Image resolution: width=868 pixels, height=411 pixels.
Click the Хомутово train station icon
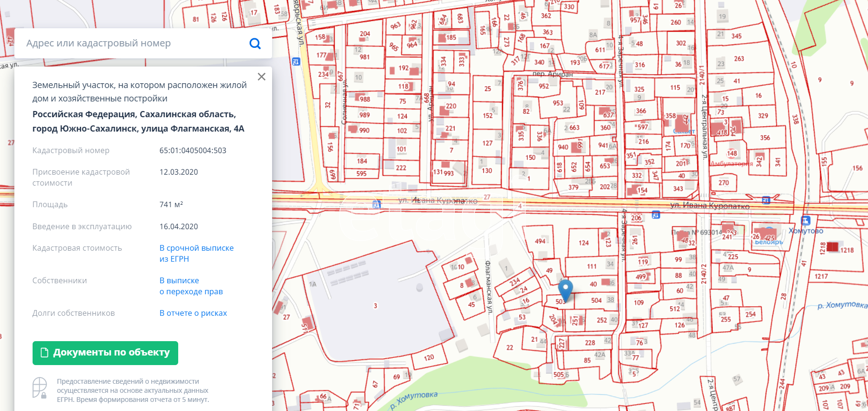(805, 221)
